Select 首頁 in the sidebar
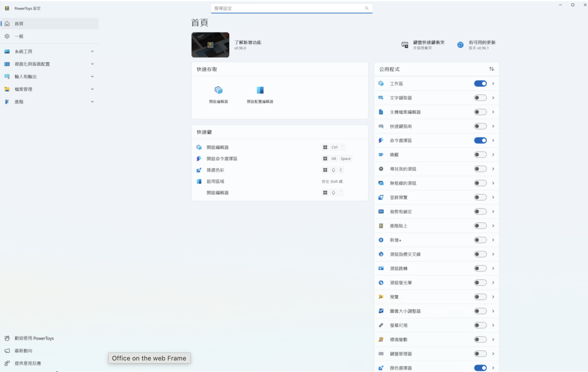The image size is (588, 372). point(19,24)
